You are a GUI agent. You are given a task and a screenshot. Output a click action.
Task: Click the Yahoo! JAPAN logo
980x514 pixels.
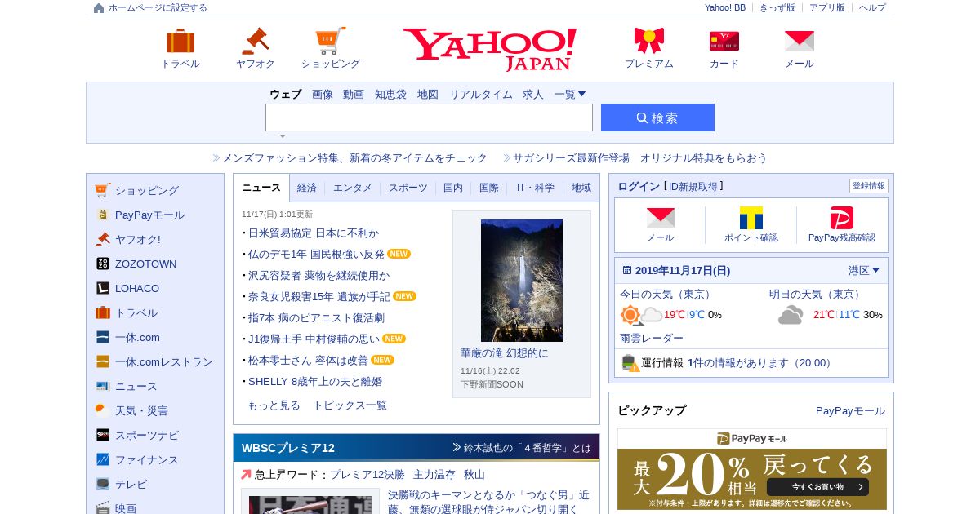pyautogui.click(x=490, y=49)
